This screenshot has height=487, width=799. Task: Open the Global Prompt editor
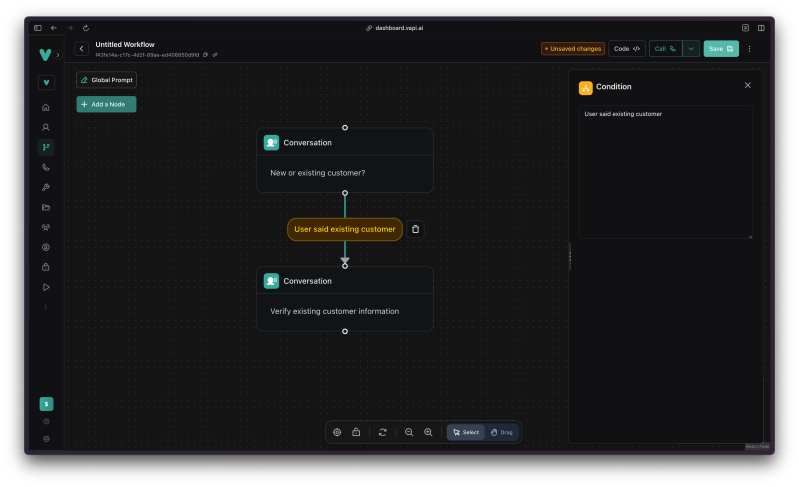(106, 80)
